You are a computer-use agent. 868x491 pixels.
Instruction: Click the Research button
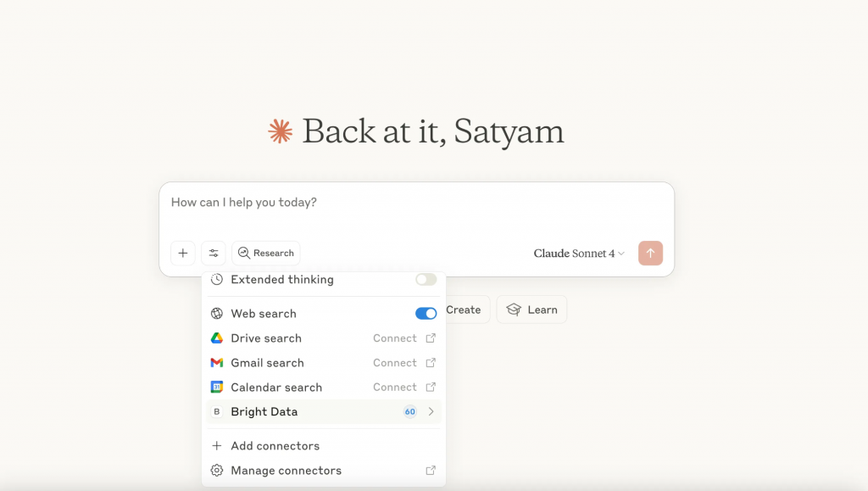click(265, 253)
